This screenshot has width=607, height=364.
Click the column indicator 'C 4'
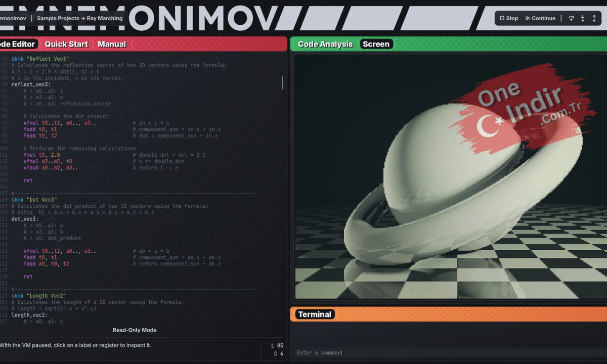coord(279,354)
